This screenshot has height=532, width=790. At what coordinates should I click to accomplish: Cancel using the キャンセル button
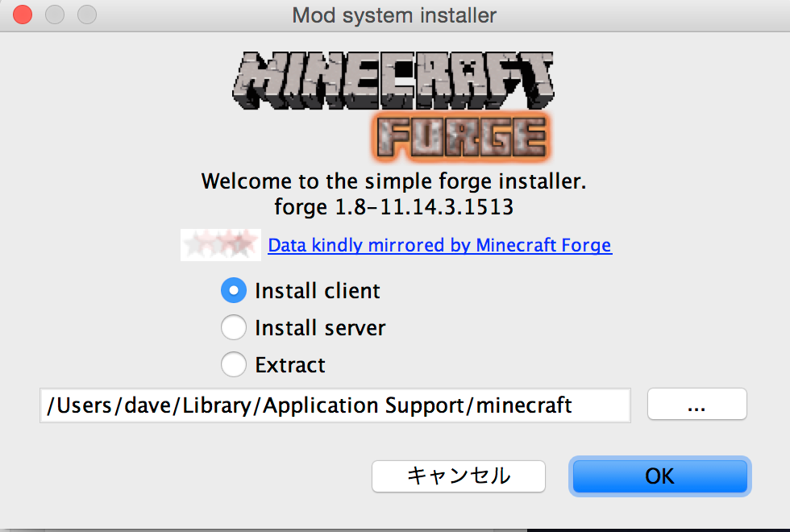[x=458, y=476]
